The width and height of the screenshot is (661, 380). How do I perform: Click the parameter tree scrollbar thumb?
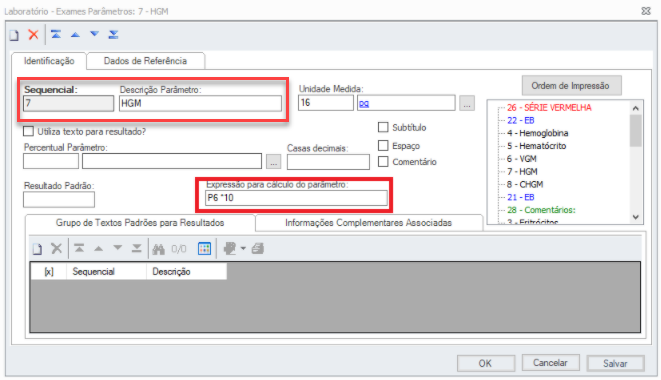pyautogui.click(x=636, y=131)
